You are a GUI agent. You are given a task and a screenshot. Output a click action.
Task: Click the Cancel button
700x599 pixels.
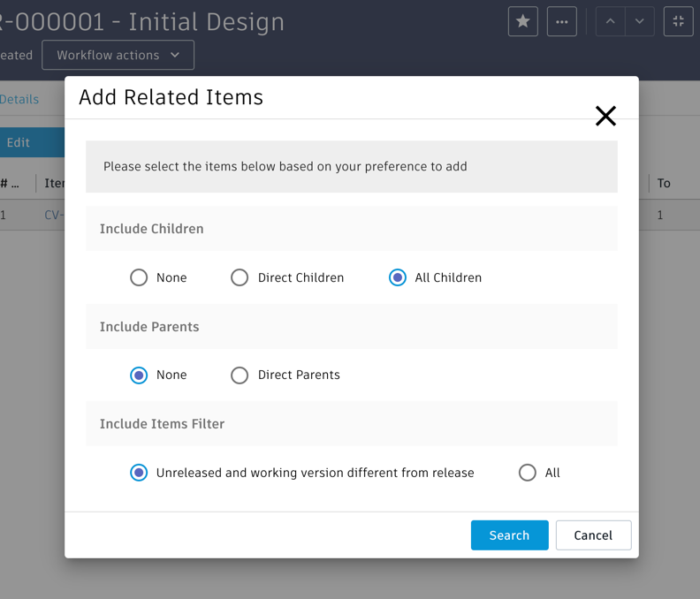click(x=593, y=535)
